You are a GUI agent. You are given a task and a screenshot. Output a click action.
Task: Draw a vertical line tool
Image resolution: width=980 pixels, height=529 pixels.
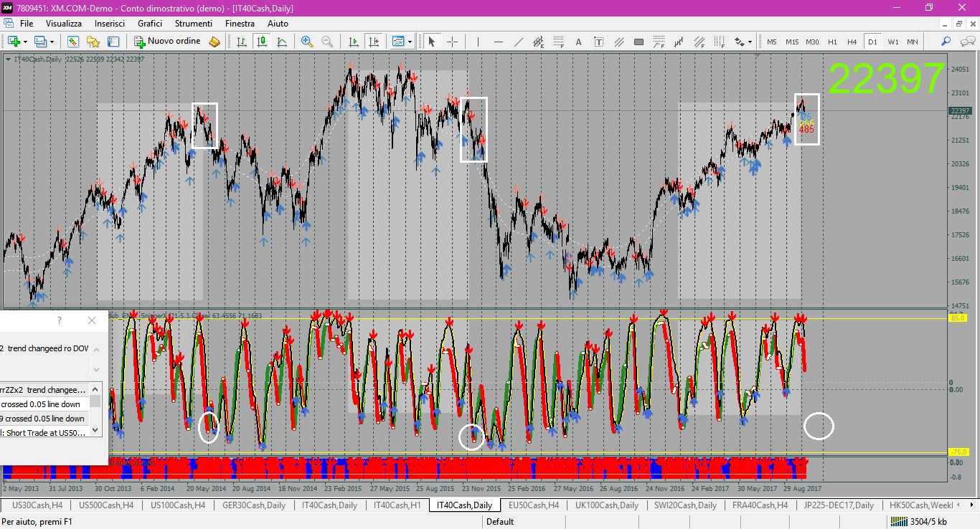pyautogui.click(x=479, y=42)
